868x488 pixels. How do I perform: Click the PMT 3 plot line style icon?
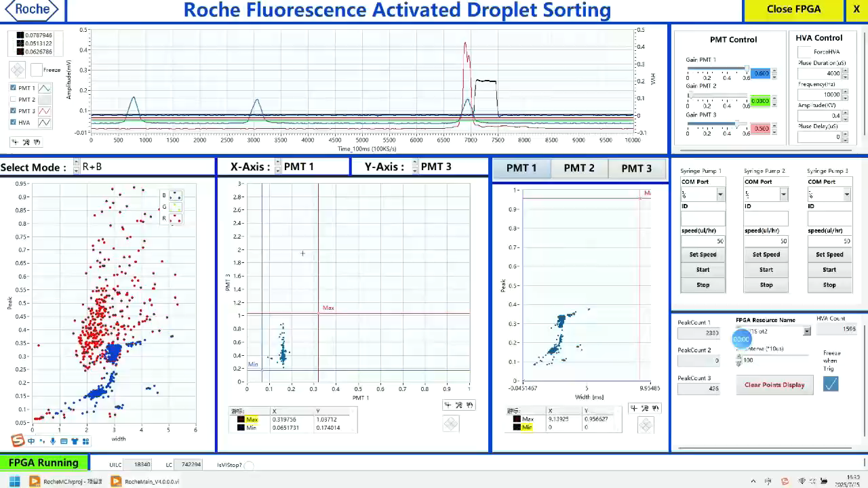click(x=44, y=111)
